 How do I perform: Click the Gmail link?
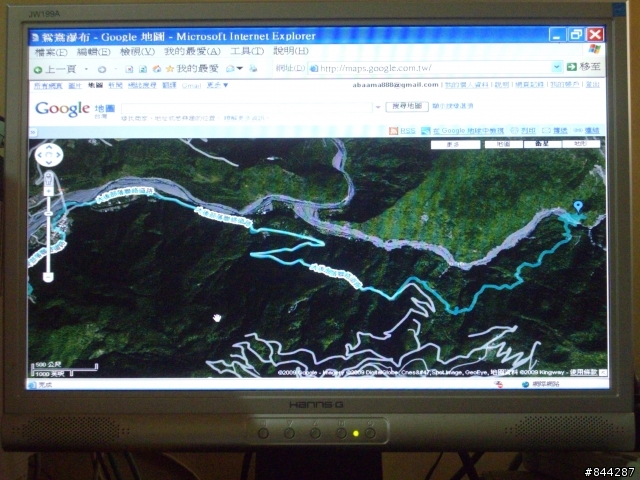coord(191,85)
